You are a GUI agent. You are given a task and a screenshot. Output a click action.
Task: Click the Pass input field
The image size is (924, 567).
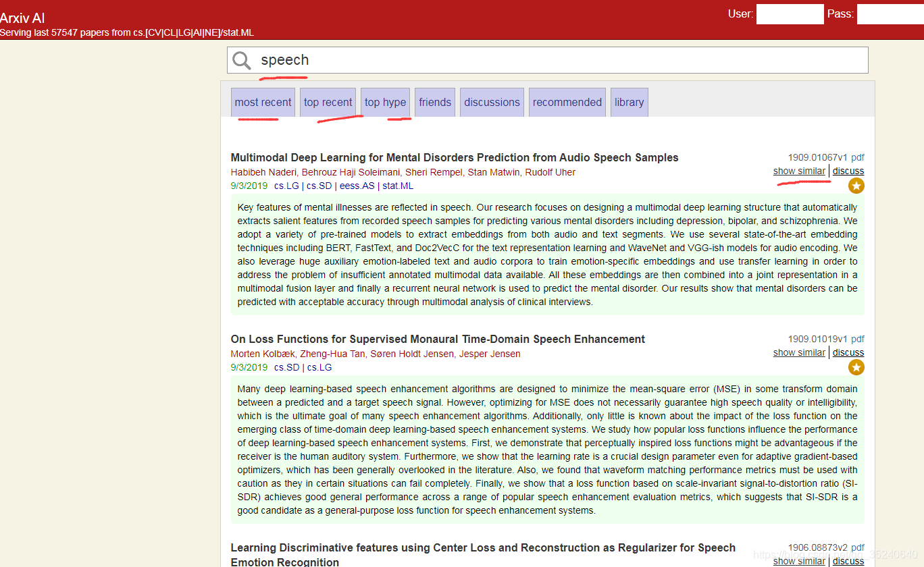point(890,14)
